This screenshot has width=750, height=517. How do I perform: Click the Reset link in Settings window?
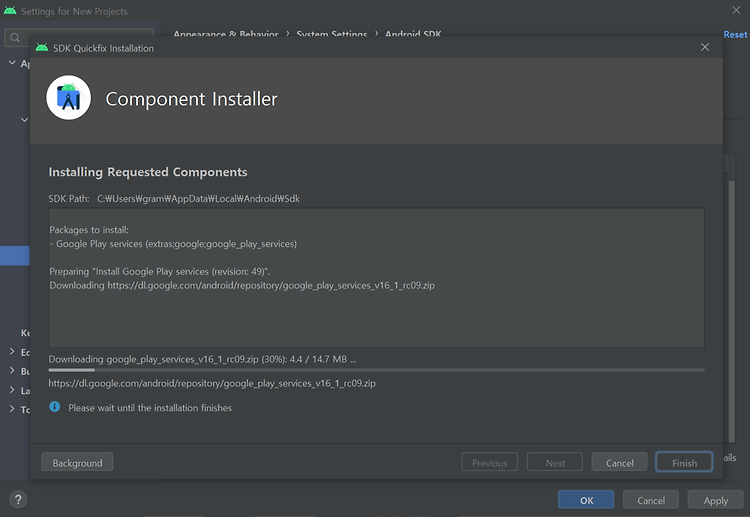pyautogui.click(x=735, y=34)
